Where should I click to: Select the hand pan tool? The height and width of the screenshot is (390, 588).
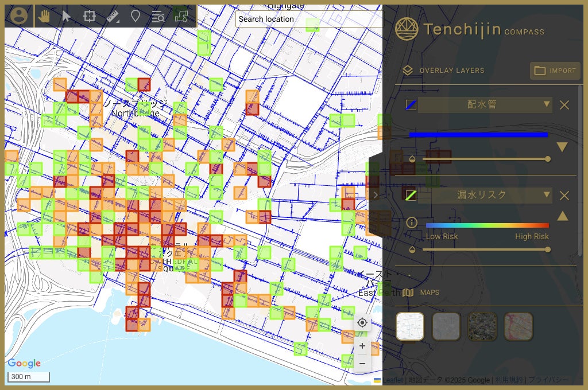coord(44,16)
